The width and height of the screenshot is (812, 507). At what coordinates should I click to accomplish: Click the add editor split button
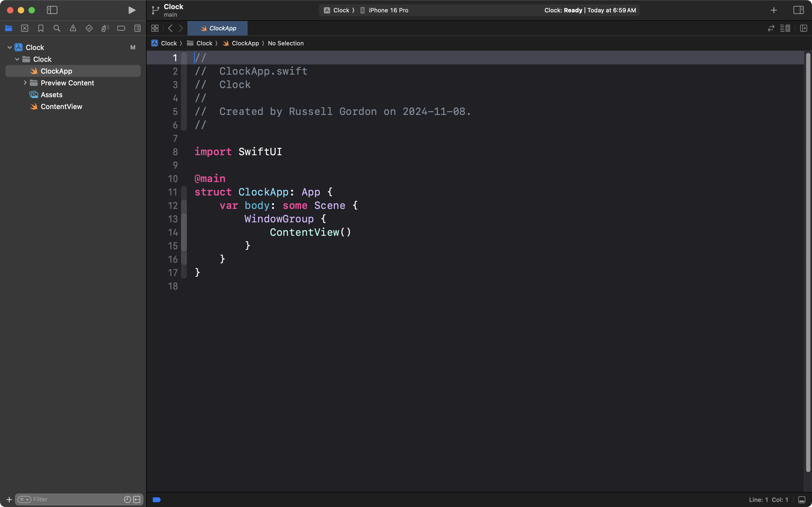click(x=803, y=28)
